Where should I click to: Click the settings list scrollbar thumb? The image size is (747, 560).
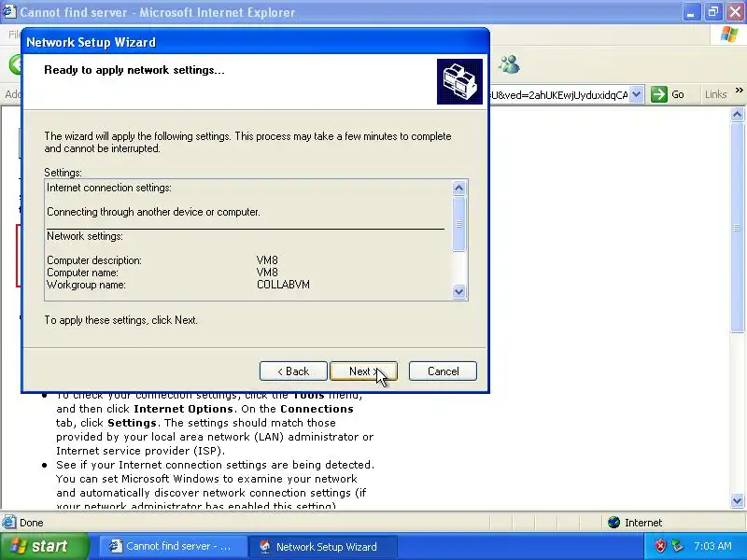point(458,223)
